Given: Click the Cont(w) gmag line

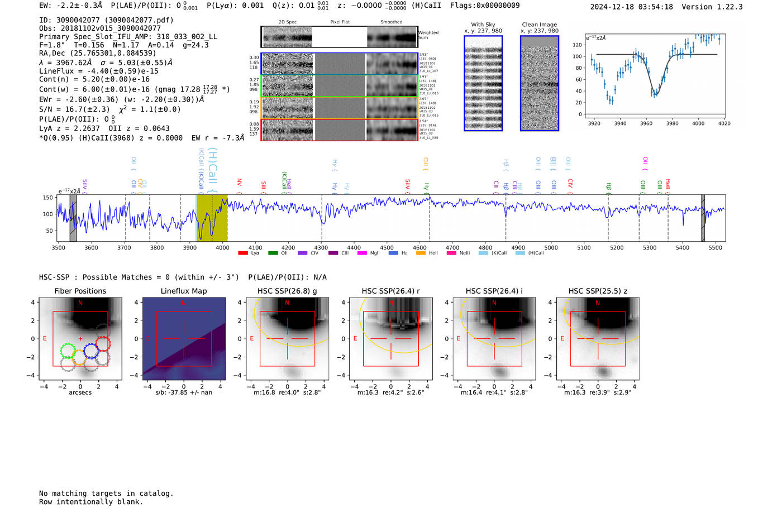Looking at the screenshot, I should [x=135, y=89].
